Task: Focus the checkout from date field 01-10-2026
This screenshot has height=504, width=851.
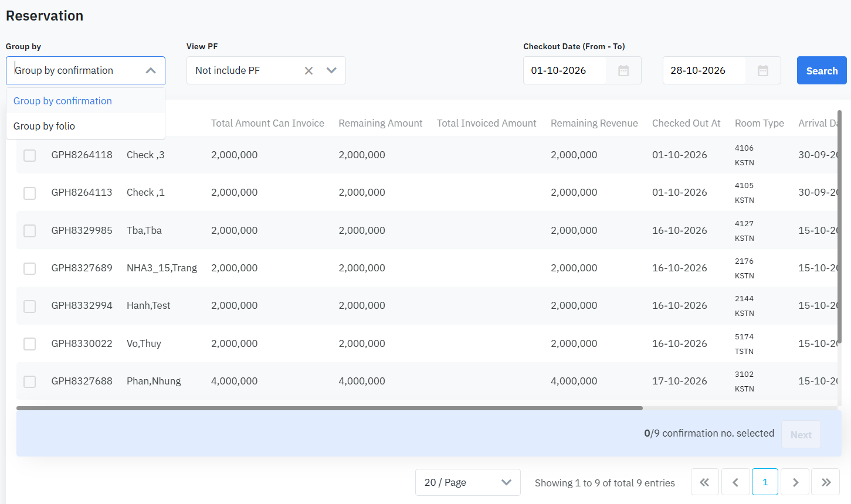Action: click(565, 70)
